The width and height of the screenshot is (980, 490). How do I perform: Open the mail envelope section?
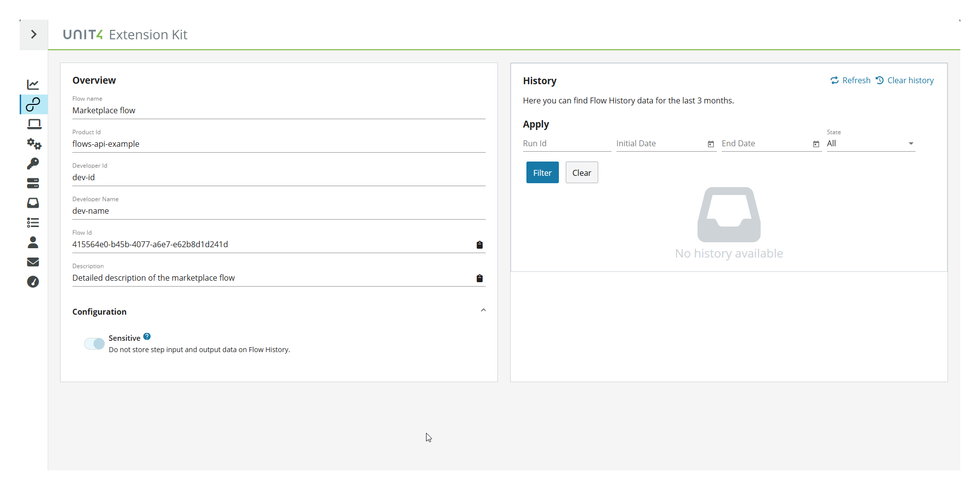point(33,262)
